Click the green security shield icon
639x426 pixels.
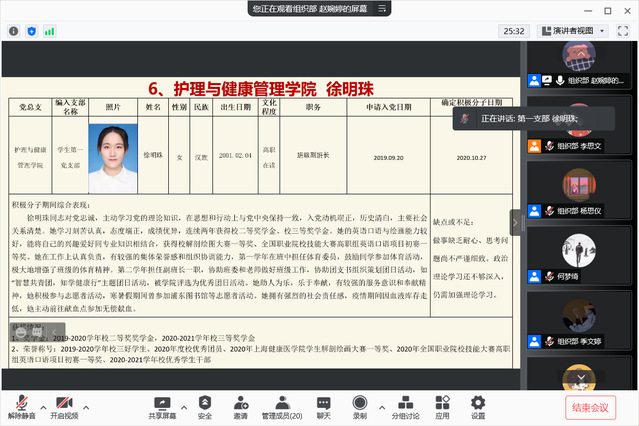pyautogui.click(x=32, y=31)
